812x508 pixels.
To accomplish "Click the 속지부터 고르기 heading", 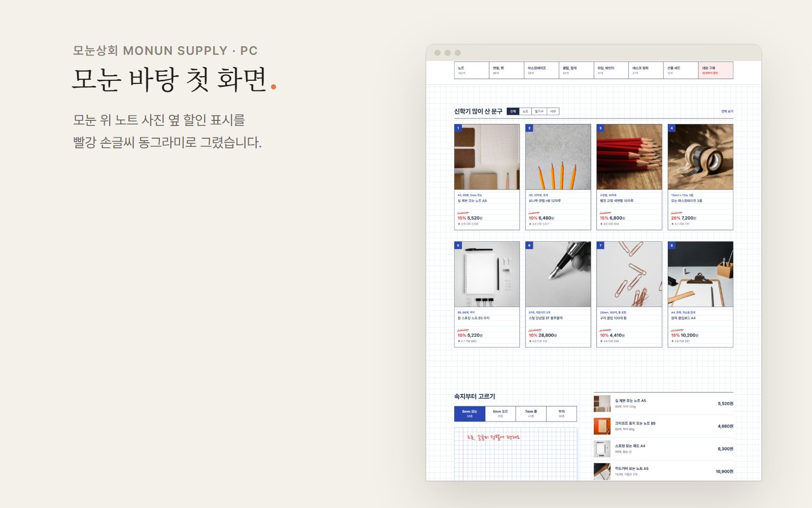I will pyautogui.click(x=475, y=396).
